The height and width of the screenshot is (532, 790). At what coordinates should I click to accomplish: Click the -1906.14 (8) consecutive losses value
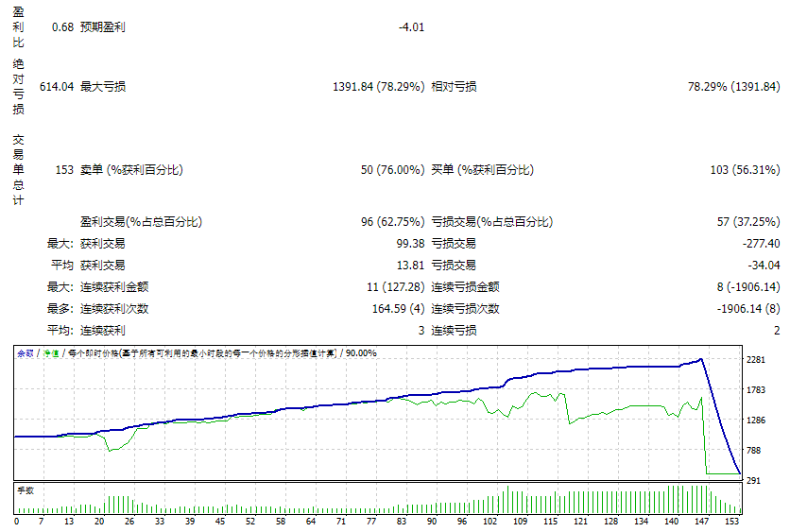tap(747, 309)
